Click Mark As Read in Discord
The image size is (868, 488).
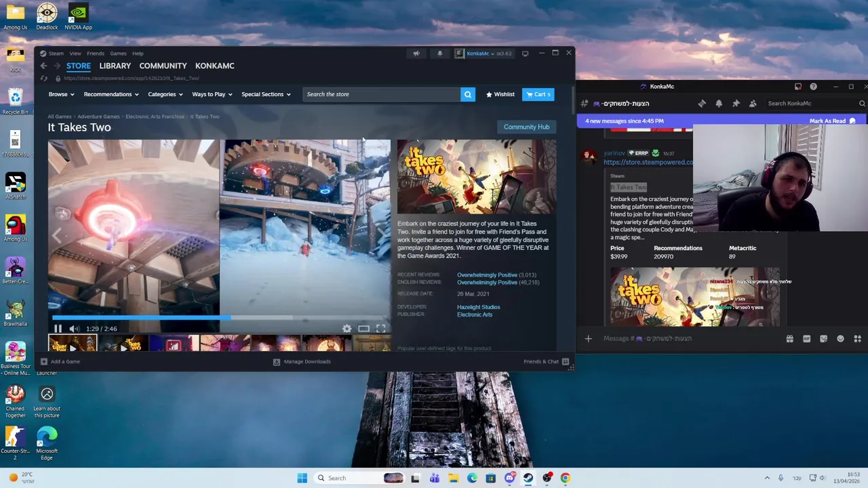pos(833,121)
